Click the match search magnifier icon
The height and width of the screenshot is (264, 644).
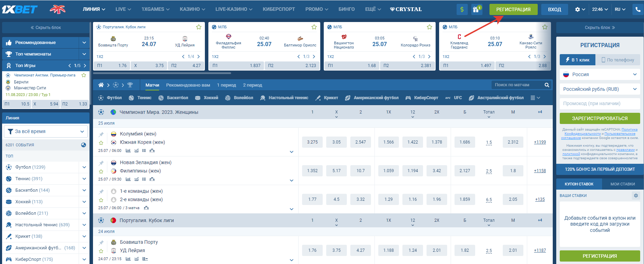point(547,85)
